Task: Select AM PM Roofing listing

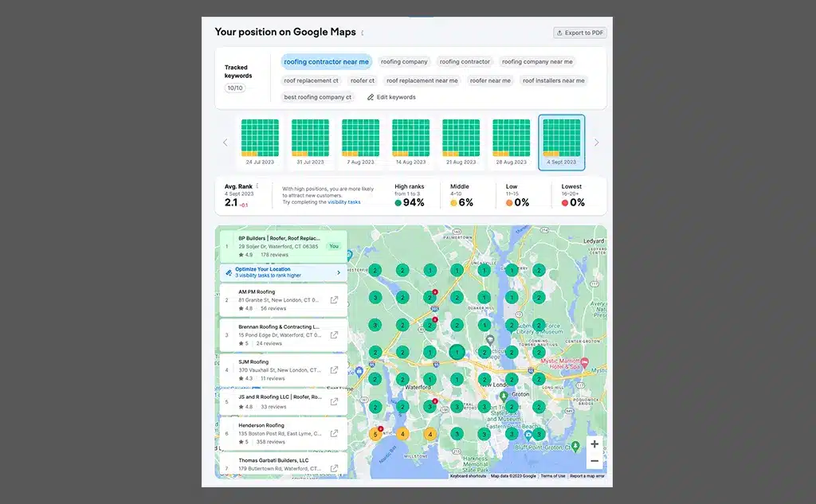Action: click(283, 300)
